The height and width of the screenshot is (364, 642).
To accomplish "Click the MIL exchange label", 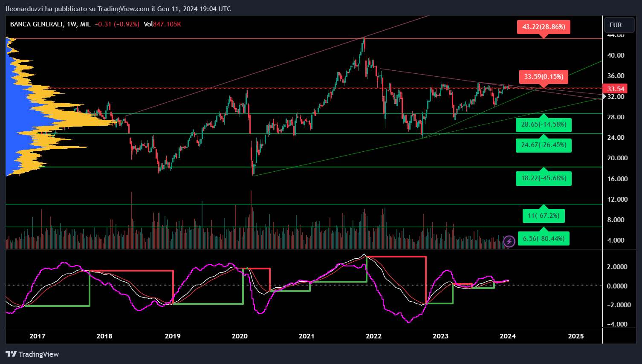I will pyautogui.click(x=85, y=24).
